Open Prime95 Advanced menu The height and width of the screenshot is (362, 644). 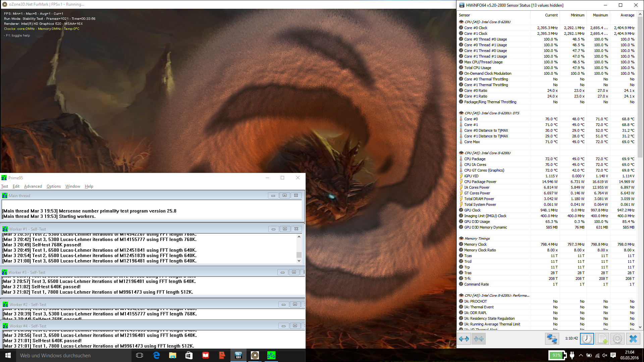[33, 186]
